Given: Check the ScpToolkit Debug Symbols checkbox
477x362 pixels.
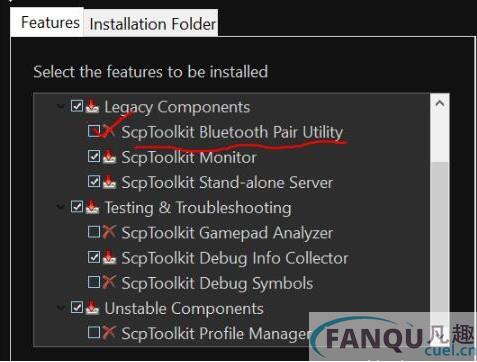Looking at the screenshot, I should [x=94, y=282].
